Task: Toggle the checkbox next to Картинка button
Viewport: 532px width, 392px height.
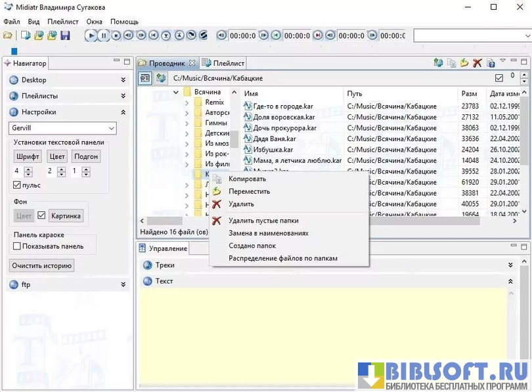Action: pos(41,215)
